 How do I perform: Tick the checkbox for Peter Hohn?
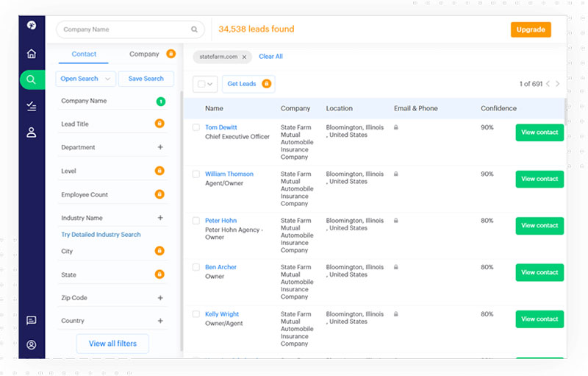pyautogui.click(x=196, y=220)
